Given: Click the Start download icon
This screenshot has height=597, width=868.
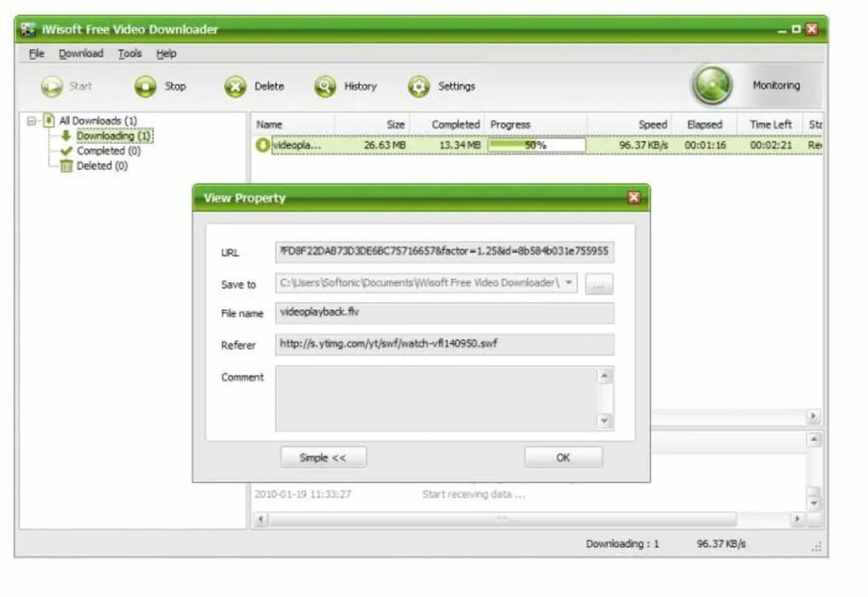Looking at the screenshot, I should pyautogui.click(x=51, y=86).
